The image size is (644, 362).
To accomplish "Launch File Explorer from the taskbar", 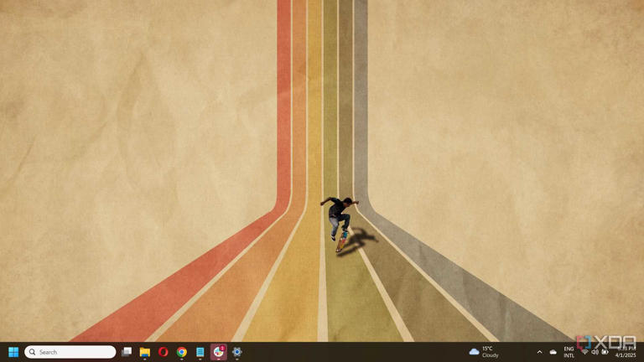I will [x=145, y=352].
